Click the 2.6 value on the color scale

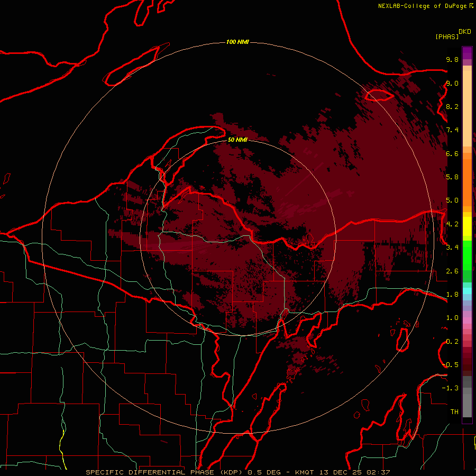click(x=452, y=271)
